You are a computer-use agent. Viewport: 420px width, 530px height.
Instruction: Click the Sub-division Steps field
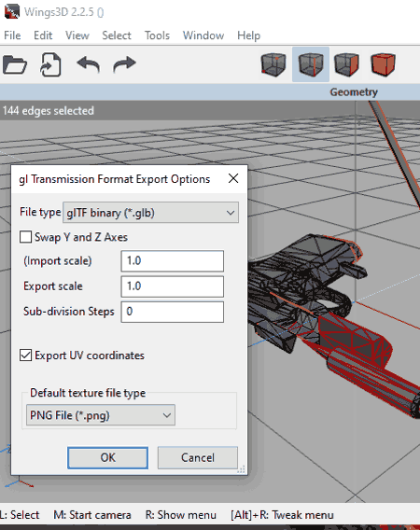tap(173, 312)
